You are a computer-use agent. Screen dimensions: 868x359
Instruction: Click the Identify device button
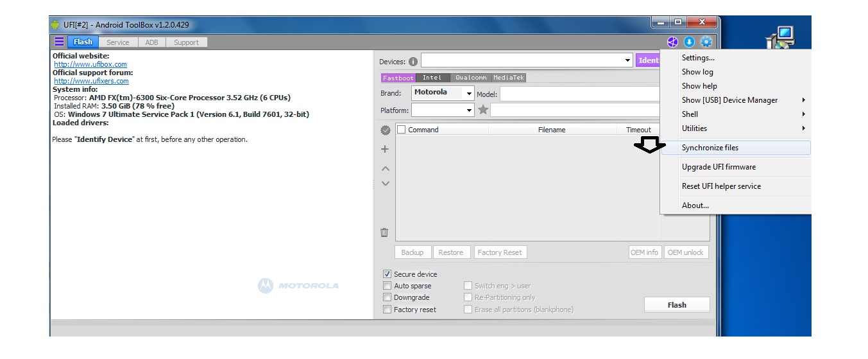pos(648,60)
